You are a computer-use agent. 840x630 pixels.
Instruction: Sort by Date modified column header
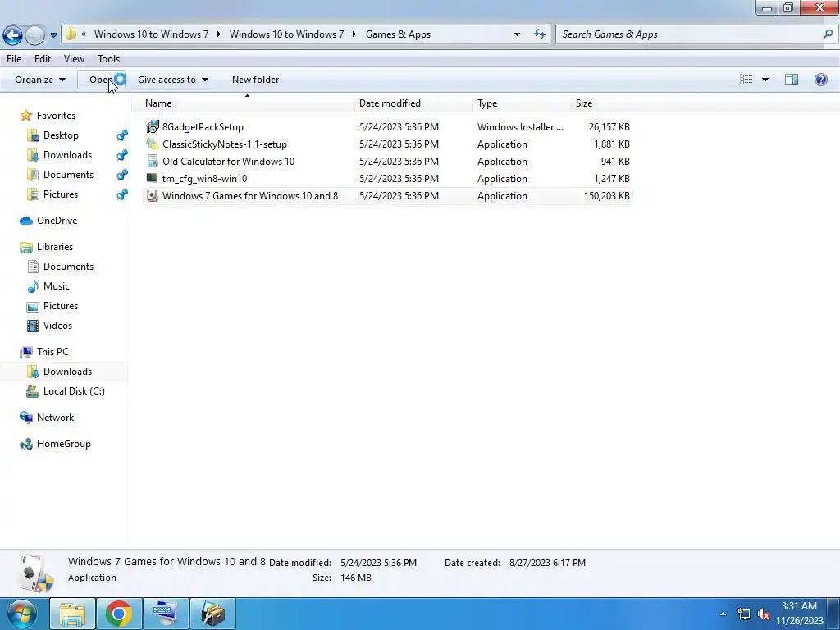(x=413, y=103)
